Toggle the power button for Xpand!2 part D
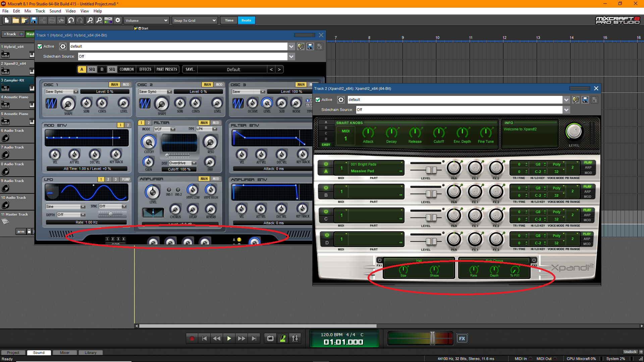The height and width of the screenshot is (362, 644). pos(327,235)
